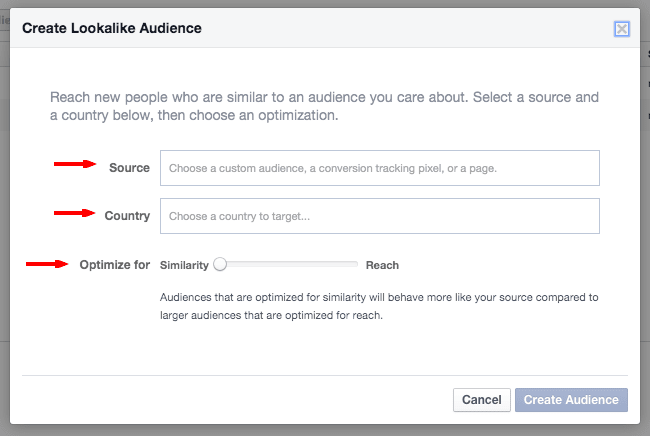
Task: Click the Create Lookalike Audience dialog title
Action: click(111, 28)
